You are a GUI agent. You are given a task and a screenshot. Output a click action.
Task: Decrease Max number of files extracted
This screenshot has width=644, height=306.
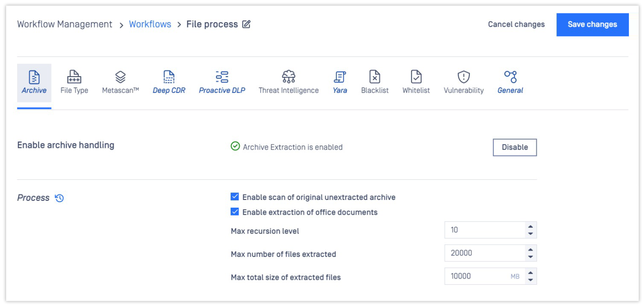530,257
